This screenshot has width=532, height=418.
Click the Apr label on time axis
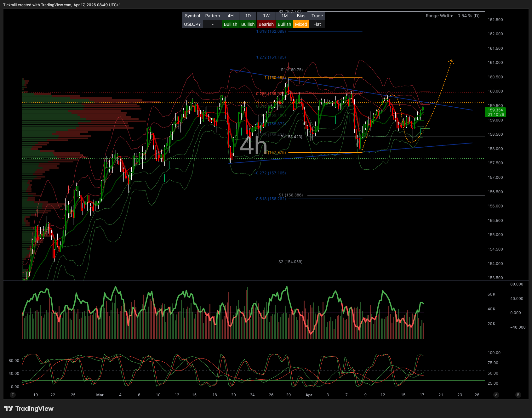(x=309, y=395)
